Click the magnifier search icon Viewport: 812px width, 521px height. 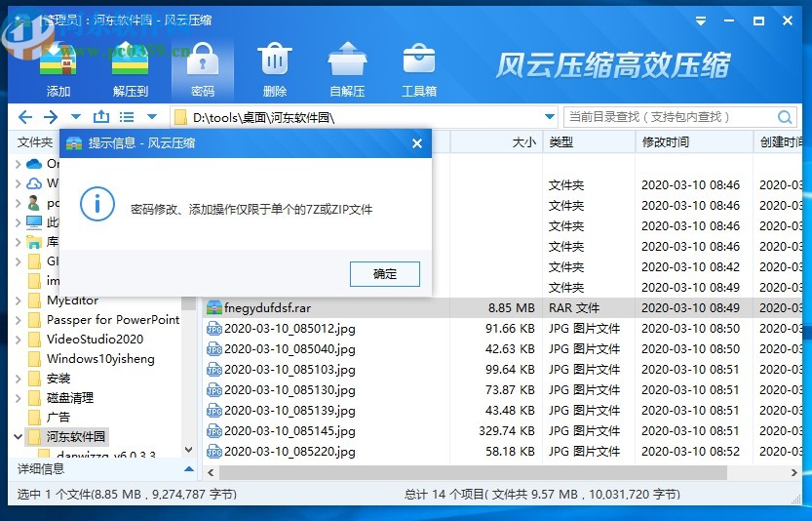coord(785,117)
